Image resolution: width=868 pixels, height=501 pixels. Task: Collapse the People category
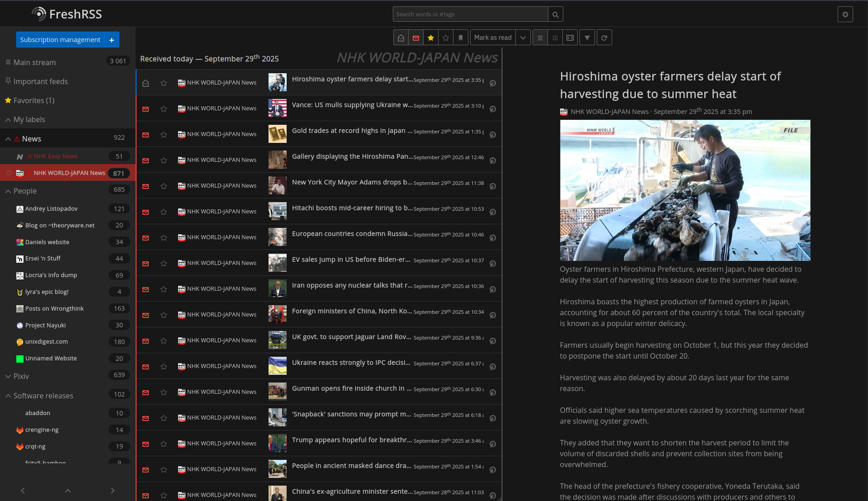[8, 191]
